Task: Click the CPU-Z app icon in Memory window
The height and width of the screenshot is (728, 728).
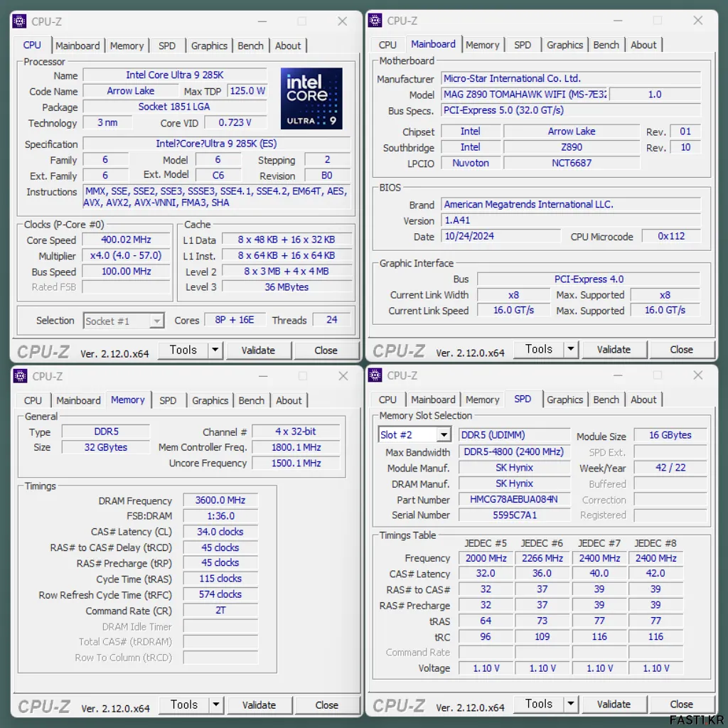Action: click(x=20, y=376)
